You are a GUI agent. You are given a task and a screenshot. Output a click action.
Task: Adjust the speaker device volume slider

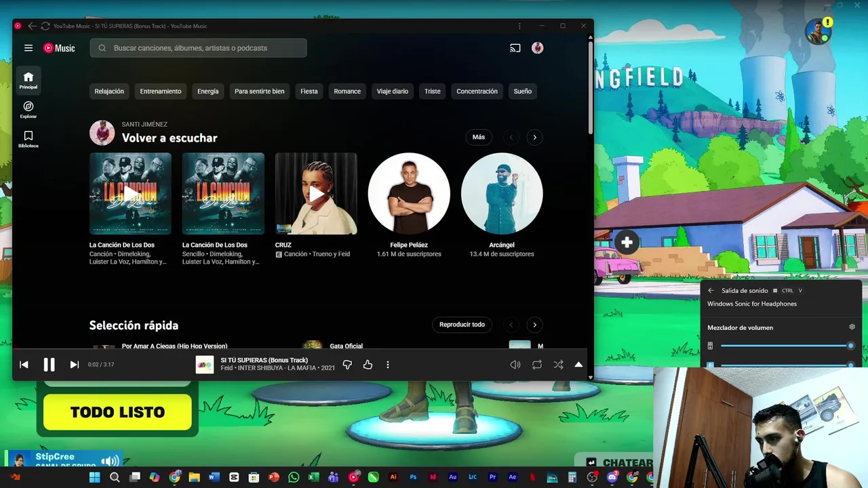pos(786,346)
